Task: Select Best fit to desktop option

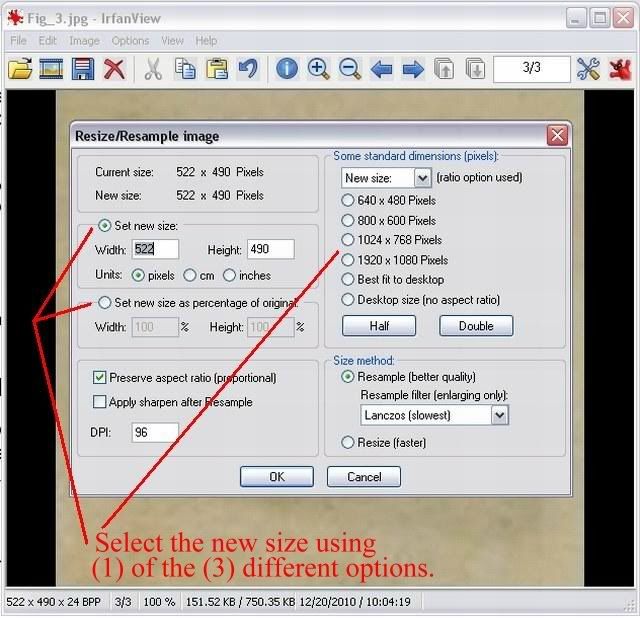Action: (x=347, y=280)
